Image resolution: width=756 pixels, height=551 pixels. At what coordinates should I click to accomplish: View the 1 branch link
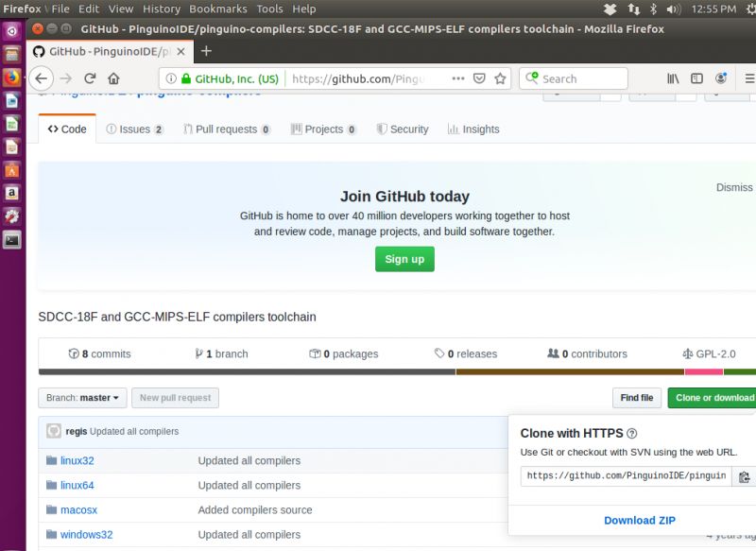point(221,353)
